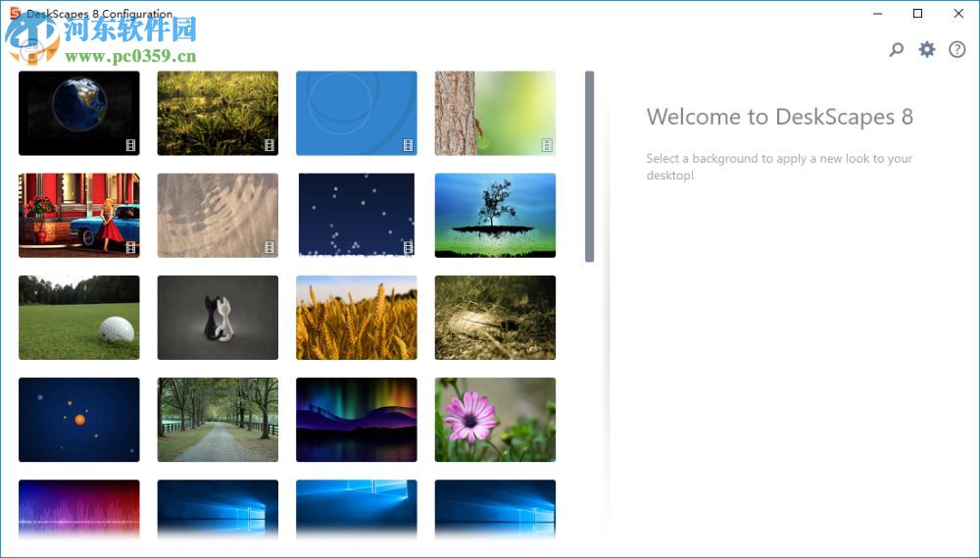This screenshot has width=980, height=558.
Task: Click the vertical scrollbar of background list
Action: [589, 167]
